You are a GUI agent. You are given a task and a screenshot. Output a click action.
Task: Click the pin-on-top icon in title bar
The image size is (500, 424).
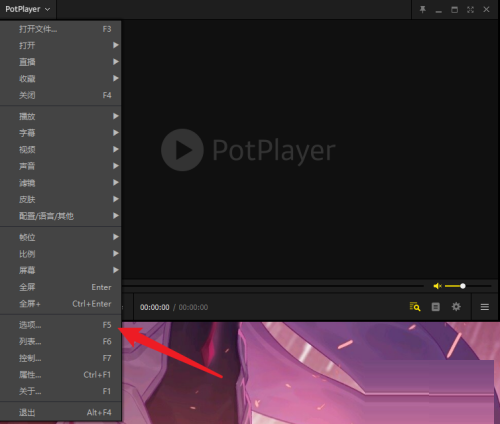[x=423, y=10]
